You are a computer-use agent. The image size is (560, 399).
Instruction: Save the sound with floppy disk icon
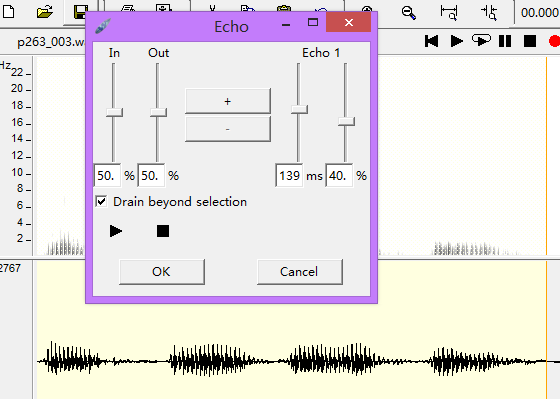point(81,12)
